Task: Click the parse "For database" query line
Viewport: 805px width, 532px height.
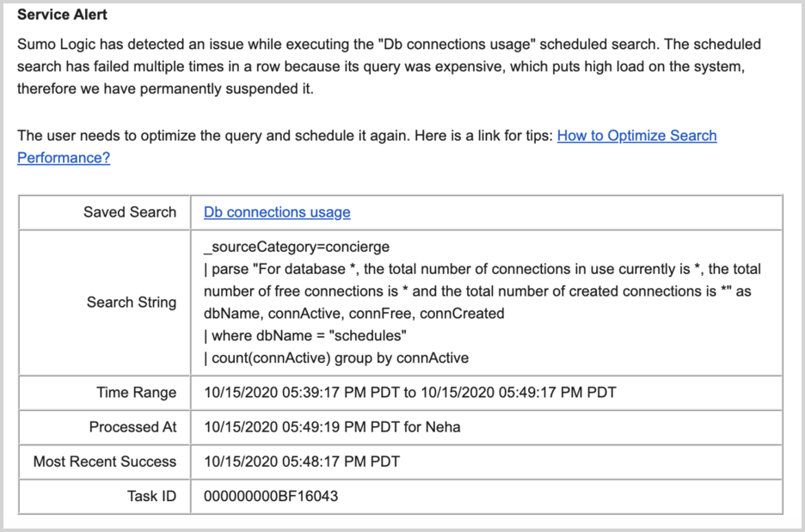Action: click(x=482, y=269)
